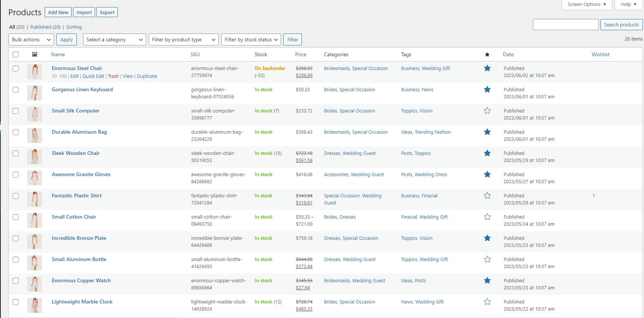The height and width of the screenshot is (318, 644).
Task: Unfeature the Durable Aluminum Bag star
Action: tap(487, 132)
